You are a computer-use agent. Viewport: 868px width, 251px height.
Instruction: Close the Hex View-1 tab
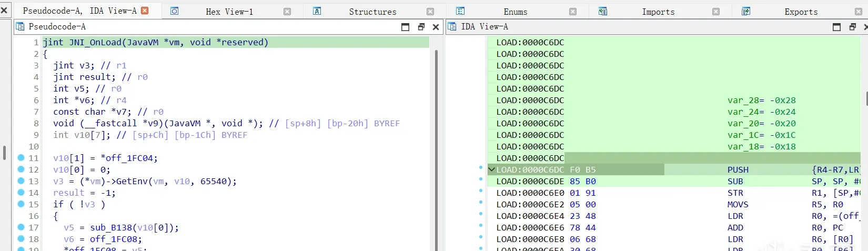pyautogui.click(x=287, y=12)
